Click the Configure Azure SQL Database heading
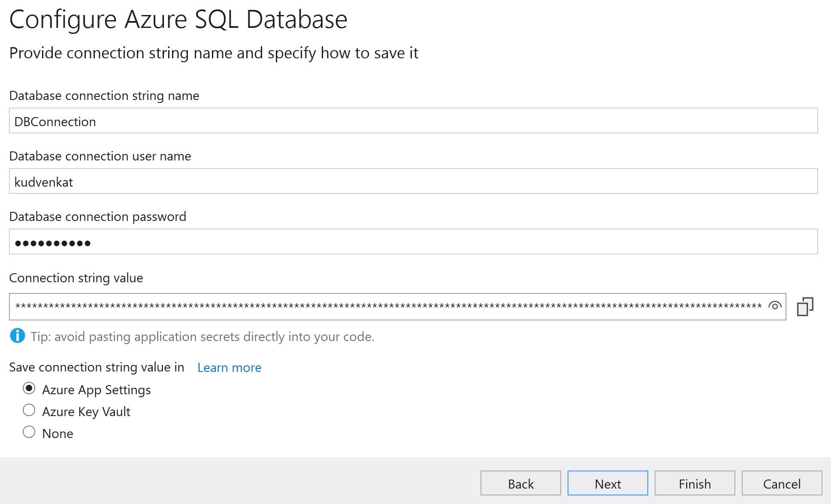This screenshot has height=504, width=831. click(x=178, y=20)
